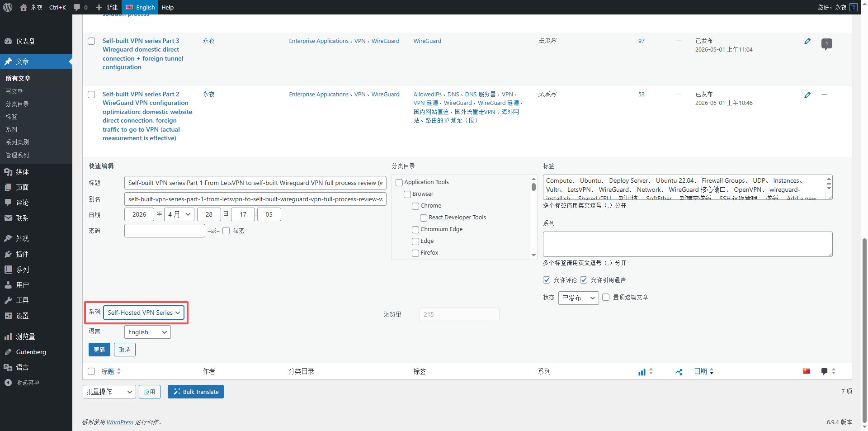The height and width of the screenshot is (431, 868).
Task: Open 系列 series sidebar menu with book icon
Action: pyautogui.click(x=36, y=270)
